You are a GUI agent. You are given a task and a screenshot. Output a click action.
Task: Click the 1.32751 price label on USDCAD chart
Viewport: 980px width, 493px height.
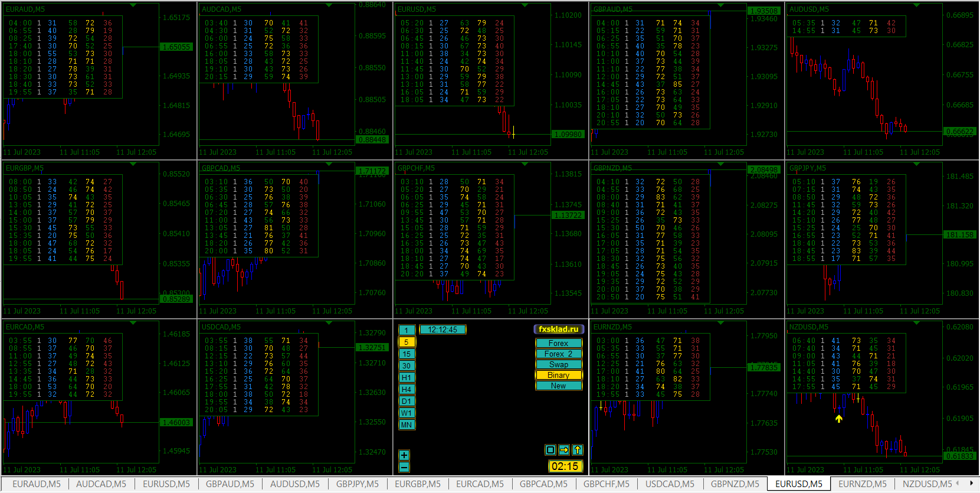pyautogui.click(x=372, y=348)
